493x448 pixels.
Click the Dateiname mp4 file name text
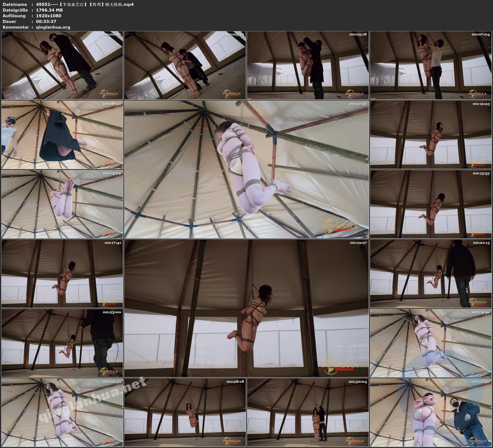(85, 4)
